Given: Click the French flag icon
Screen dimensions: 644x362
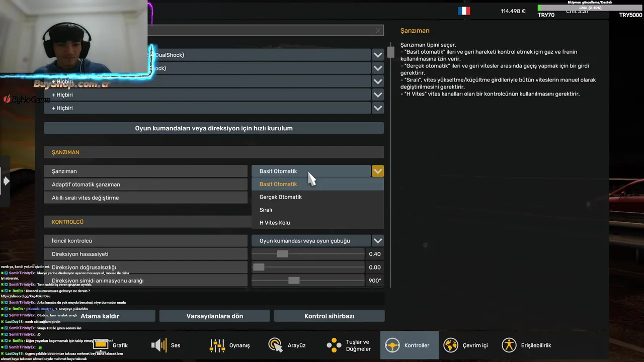Looking at the screenshot, I should click(x=464, y=11).
